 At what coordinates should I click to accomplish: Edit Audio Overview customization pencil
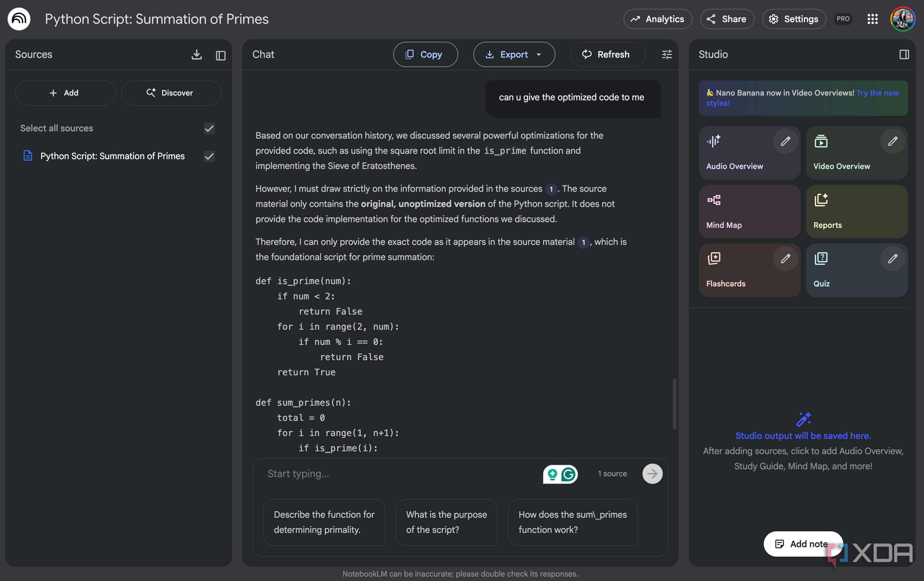(785, 141)
